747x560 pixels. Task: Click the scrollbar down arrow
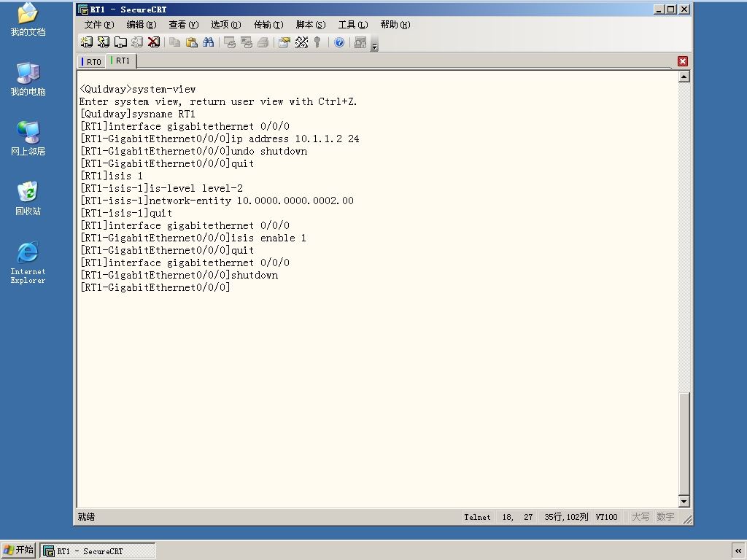684,501
